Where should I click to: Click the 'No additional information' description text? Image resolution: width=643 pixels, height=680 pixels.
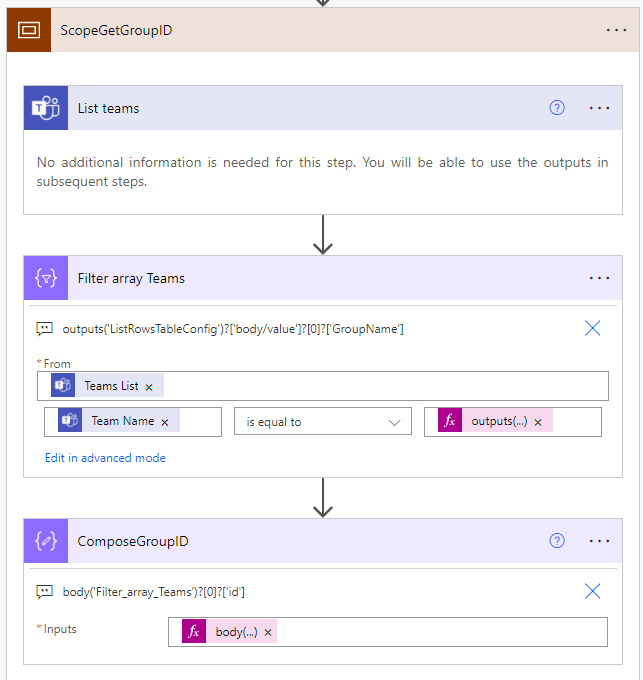pyautogui.click(x=322, y=172)
